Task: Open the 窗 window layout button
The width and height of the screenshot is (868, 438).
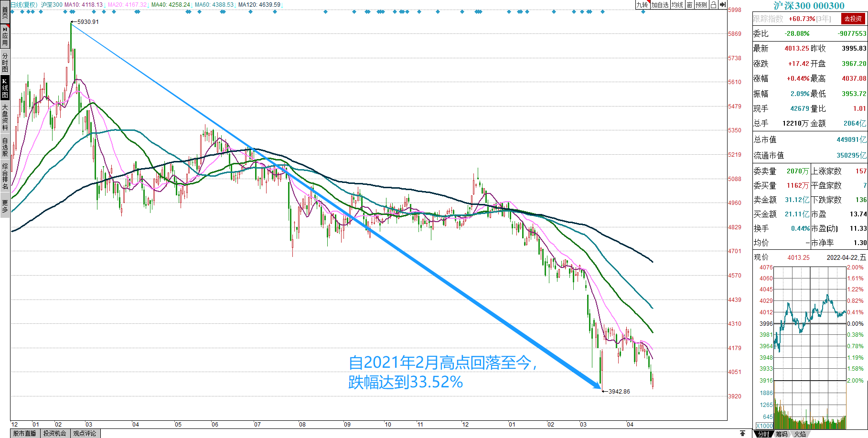Action: tap(689, 5)
